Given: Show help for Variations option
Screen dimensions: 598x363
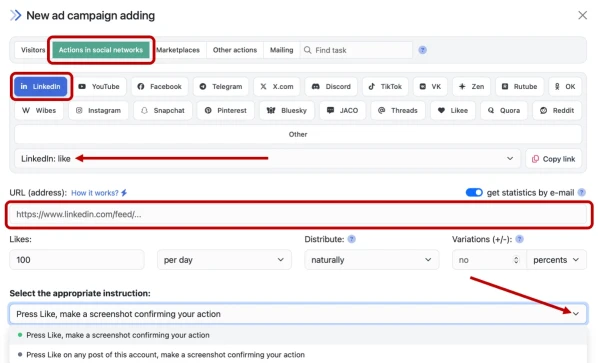Looking at the screenshot, I should coord(519,239).
